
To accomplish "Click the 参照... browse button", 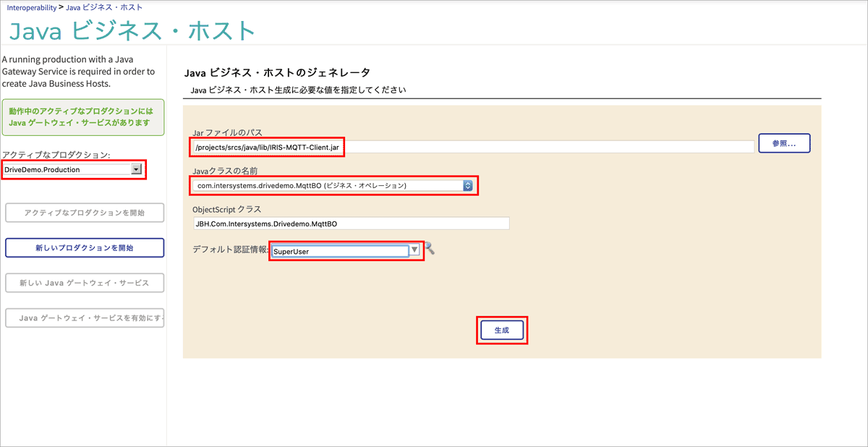I will pyautogui.click(x=784, y=143).
